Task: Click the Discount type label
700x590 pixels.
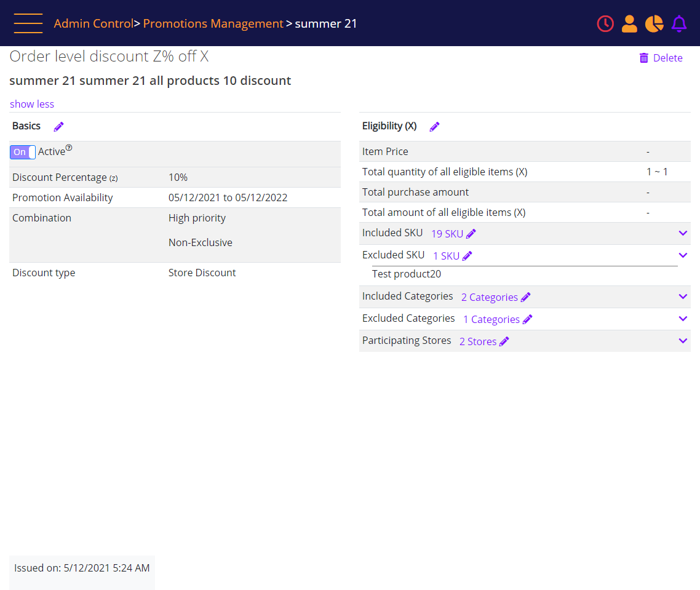Action: 44,273
